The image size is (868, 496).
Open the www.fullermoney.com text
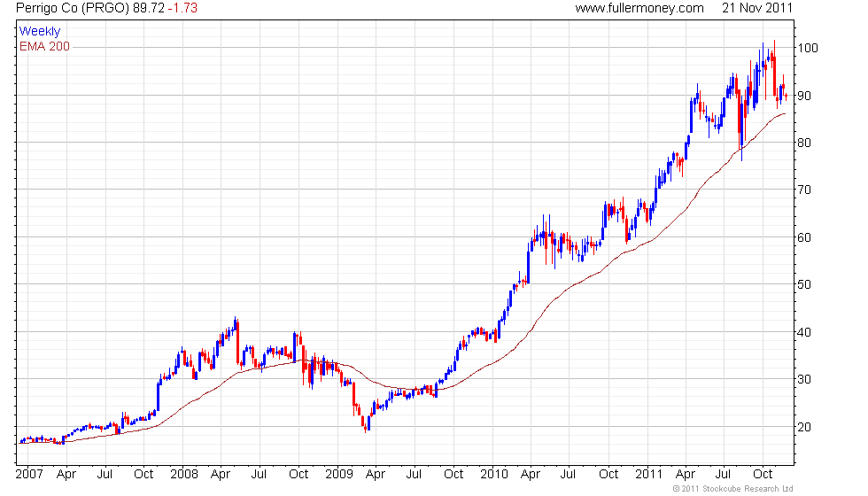(x=639, y=8)
